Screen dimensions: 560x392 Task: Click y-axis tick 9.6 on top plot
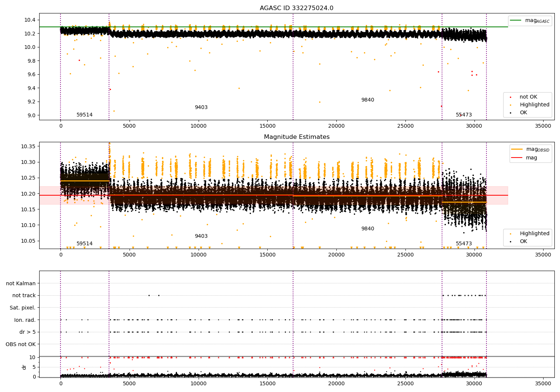pyautogui.click(x=31, y=74)
